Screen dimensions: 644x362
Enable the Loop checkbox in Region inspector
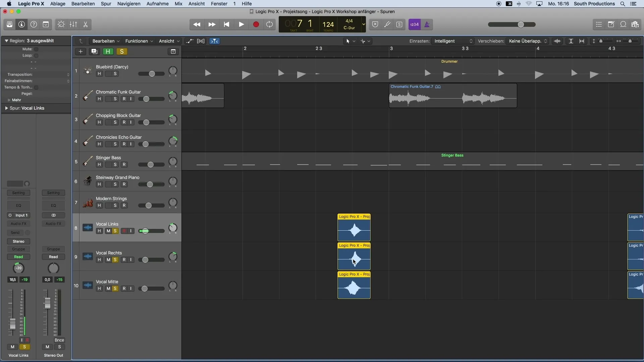[36, 56]
